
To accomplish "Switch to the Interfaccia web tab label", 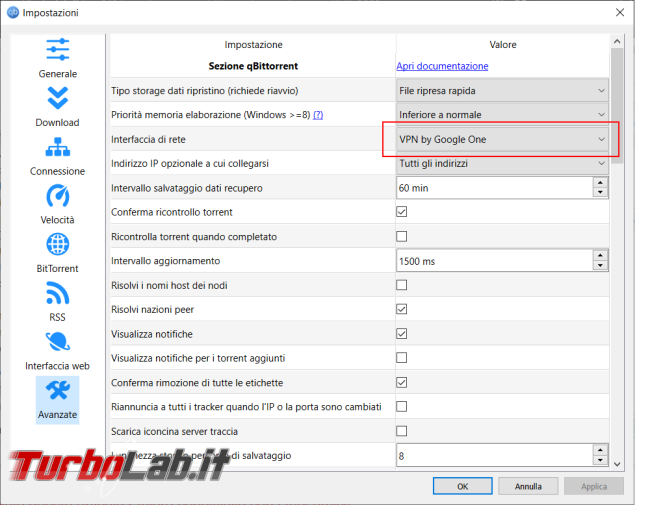I will 57,366.
